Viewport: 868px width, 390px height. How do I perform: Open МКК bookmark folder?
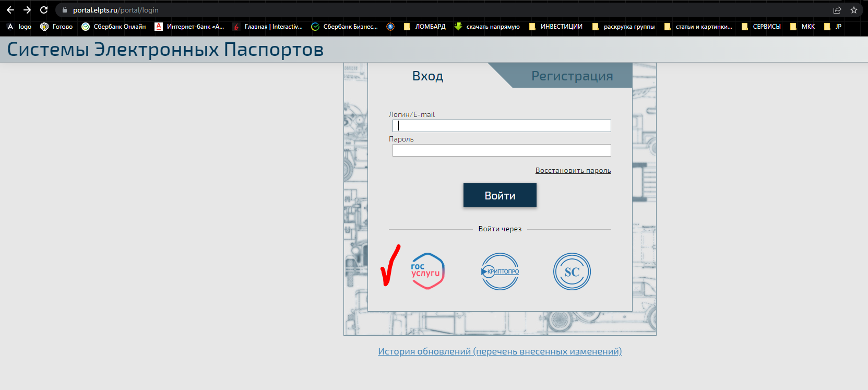(x=802, y=27)
